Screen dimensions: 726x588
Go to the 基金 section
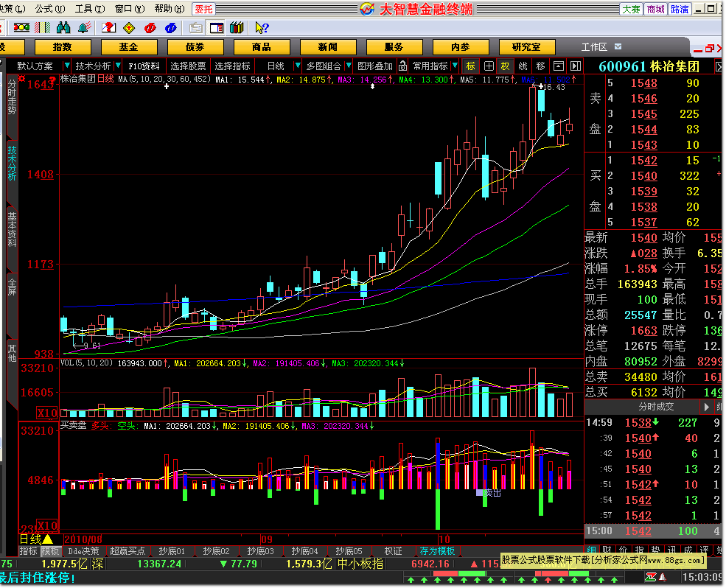pos(129,47)
